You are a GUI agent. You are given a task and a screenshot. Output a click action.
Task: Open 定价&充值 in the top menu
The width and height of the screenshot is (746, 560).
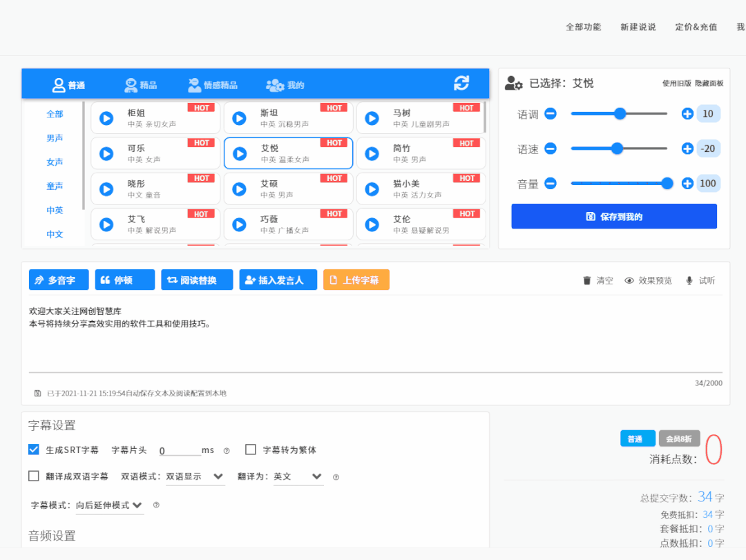696,27
